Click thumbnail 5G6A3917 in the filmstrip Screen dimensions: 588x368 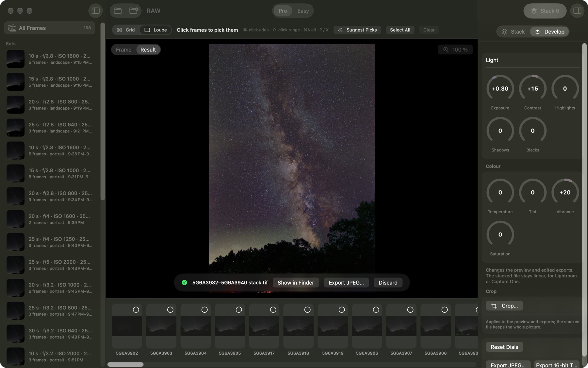[x=264, y=326]
